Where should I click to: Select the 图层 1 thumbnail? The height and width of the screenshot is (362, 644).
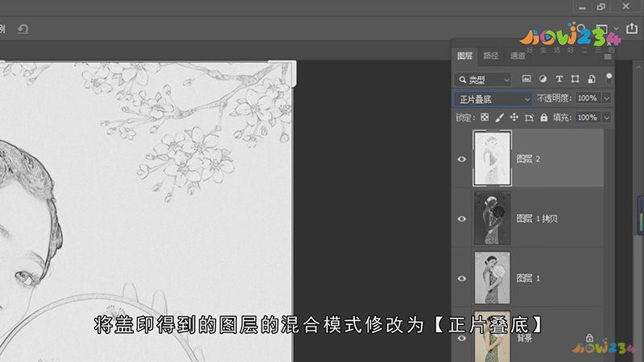coord(492,278)
